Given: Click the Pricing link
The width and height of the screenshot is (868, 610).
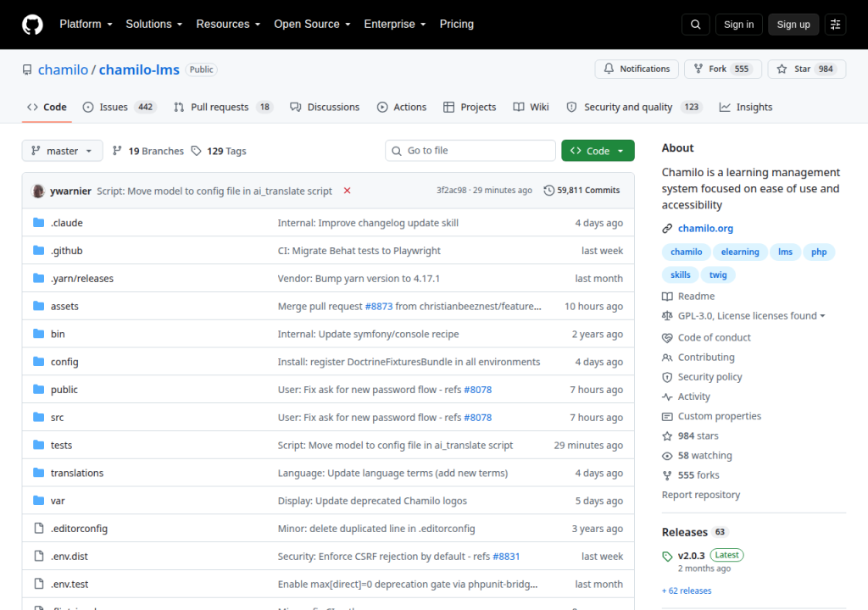Looking at the screenshot, I should pyautogui.click(x=457, y=25).
